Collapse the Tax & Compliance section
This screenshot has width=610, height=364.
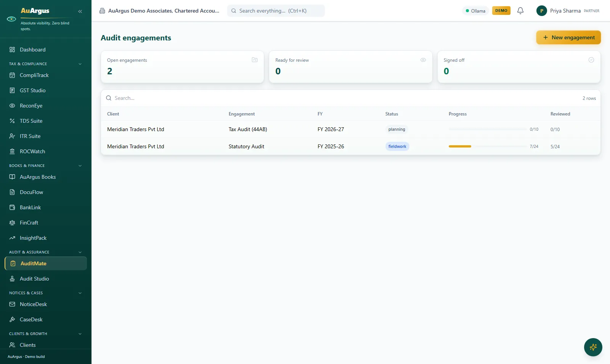(x=80, y=64)
